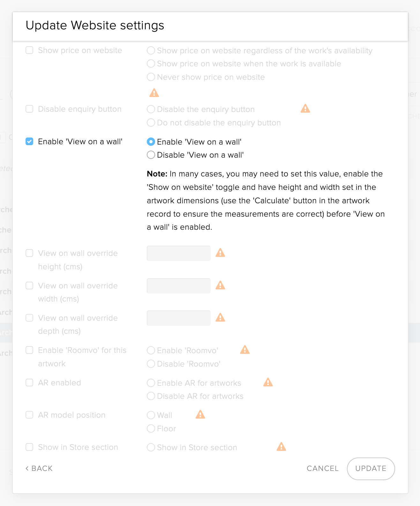Go back using the Back link
This screenshot has height=506, width=420.
39,468
